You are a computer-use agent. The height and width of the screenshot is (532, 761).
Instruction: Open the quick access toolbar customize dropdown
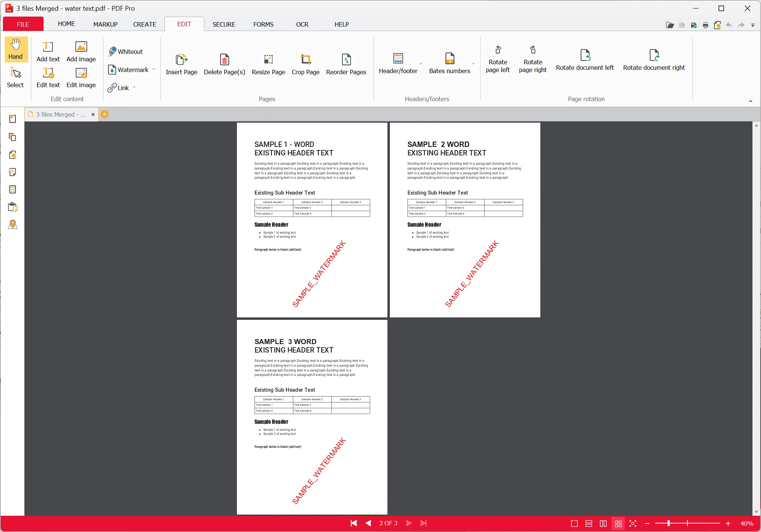click(x=753, y=25)
